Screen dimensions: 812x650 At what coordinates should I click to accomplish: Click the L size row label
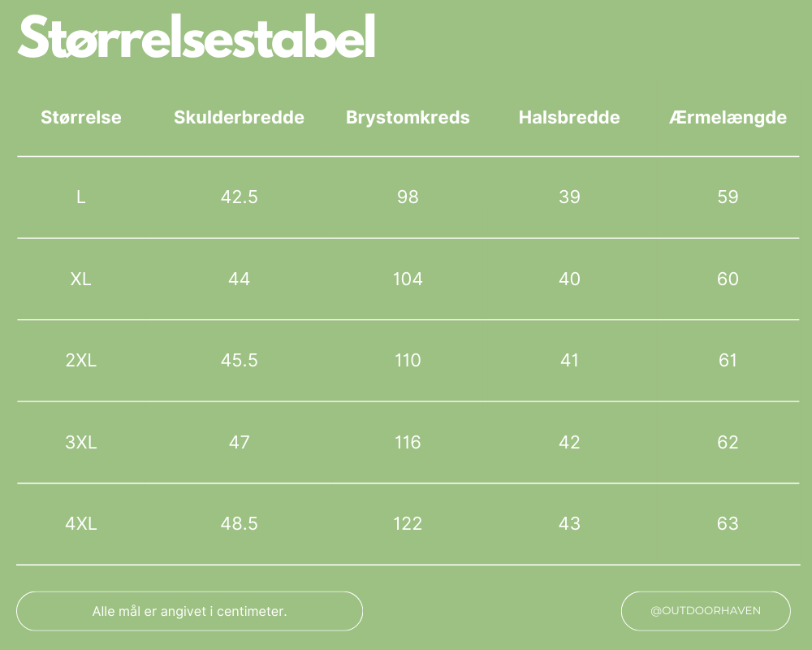tap(81, 197)
